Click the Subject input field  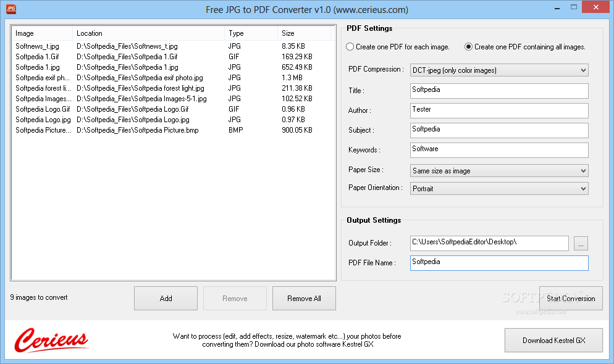click(x=499, y=130)
